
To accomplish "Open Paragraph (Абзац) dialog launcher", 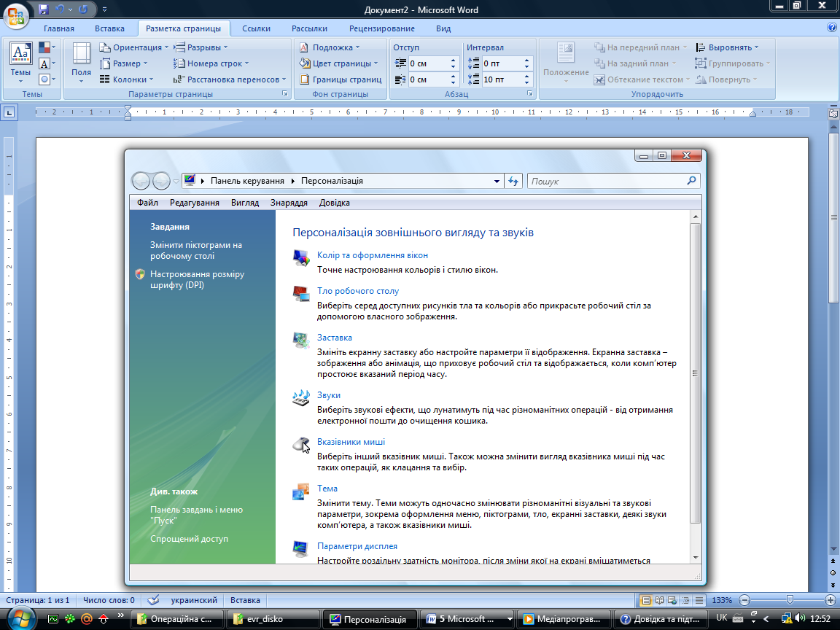I will coord(530,94).
